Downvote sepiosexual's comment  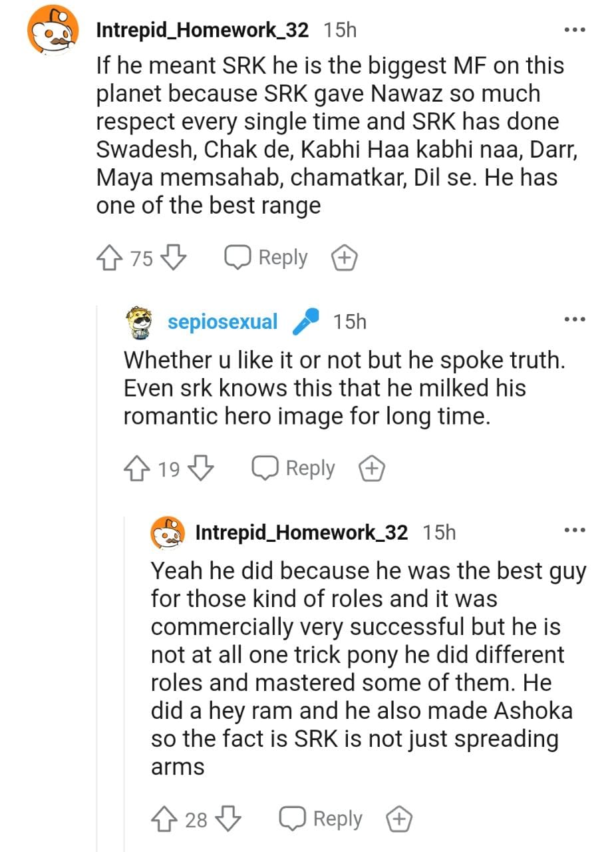(x=201, y=469)
